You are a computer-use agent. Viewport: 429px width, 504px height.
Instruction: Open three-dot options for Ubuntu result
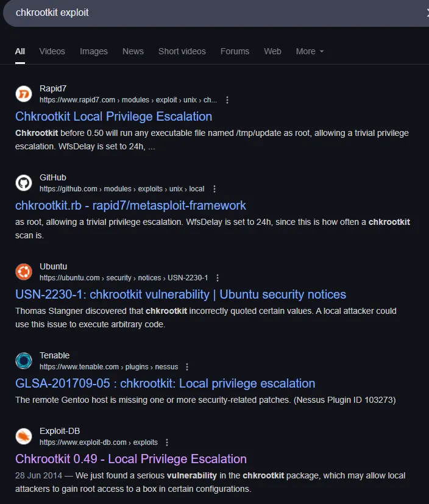pyautogui.click(x=218, y=278)
